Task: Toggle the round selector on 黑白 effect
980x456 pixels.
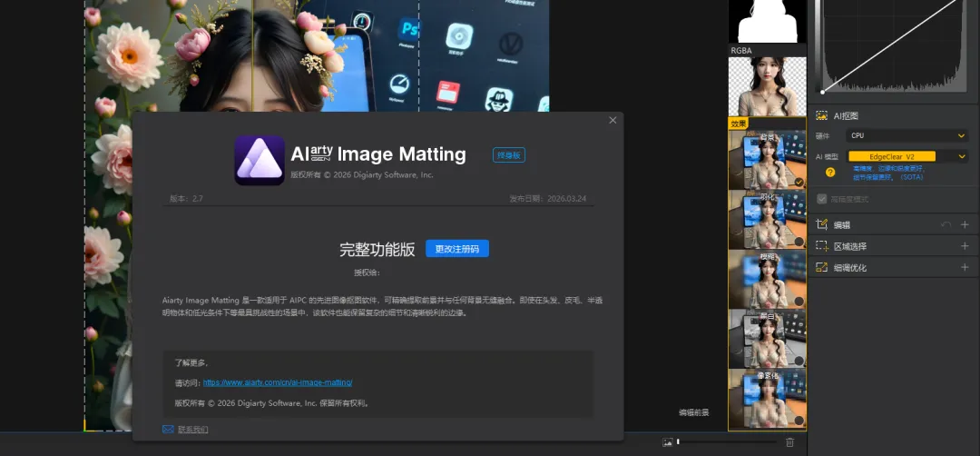Action: 799,361
